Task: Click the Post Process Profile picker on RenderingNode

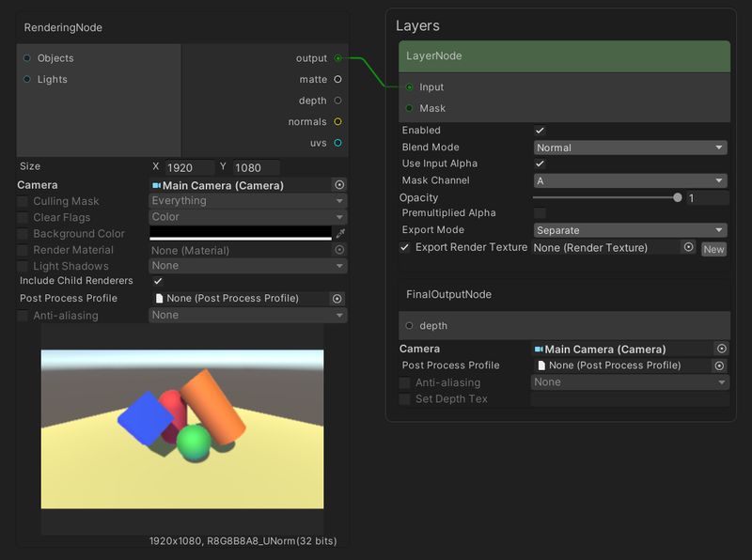Action: 340,299
